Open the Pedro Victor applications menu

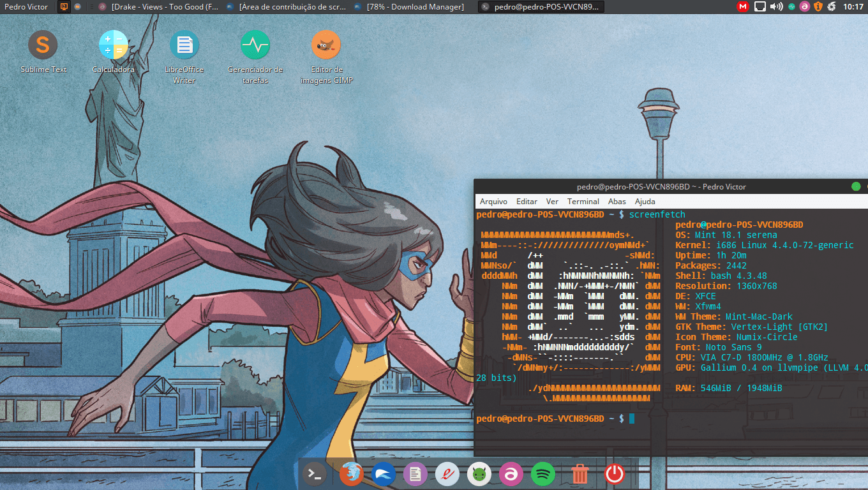coord(26,6)
